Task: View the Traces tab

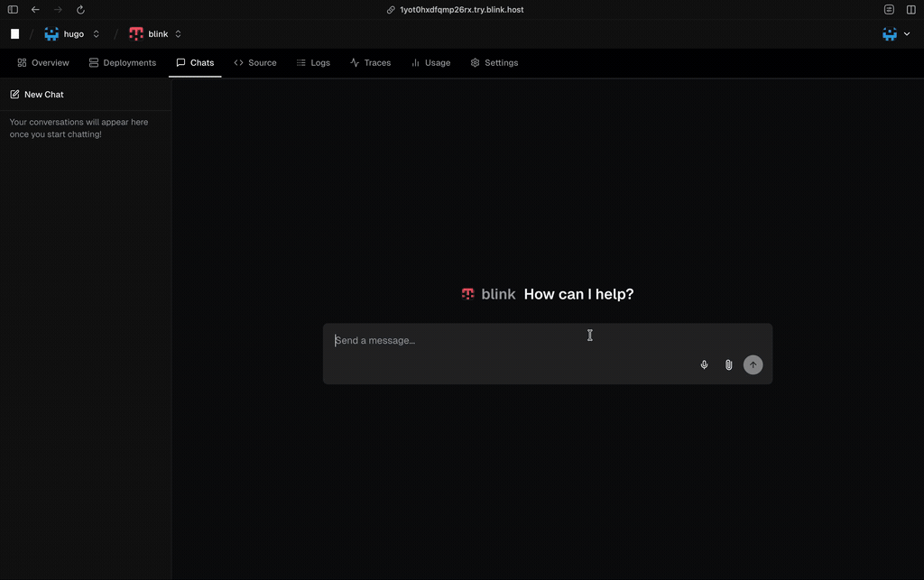Action: 370,63
